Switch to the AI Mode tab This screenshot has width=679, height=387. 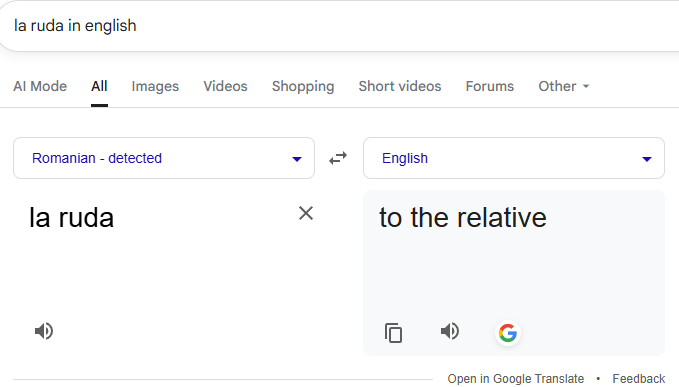(x=40, y=86)
